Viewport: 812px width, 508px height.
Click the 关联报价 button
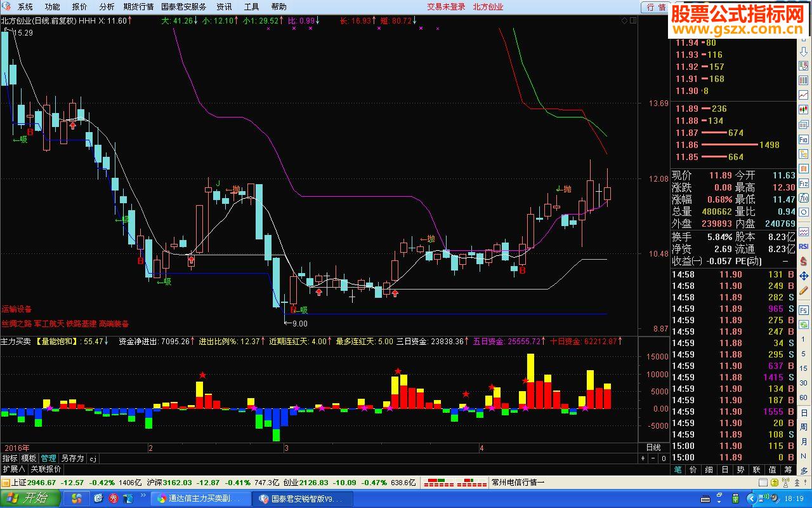pos(46,469)
